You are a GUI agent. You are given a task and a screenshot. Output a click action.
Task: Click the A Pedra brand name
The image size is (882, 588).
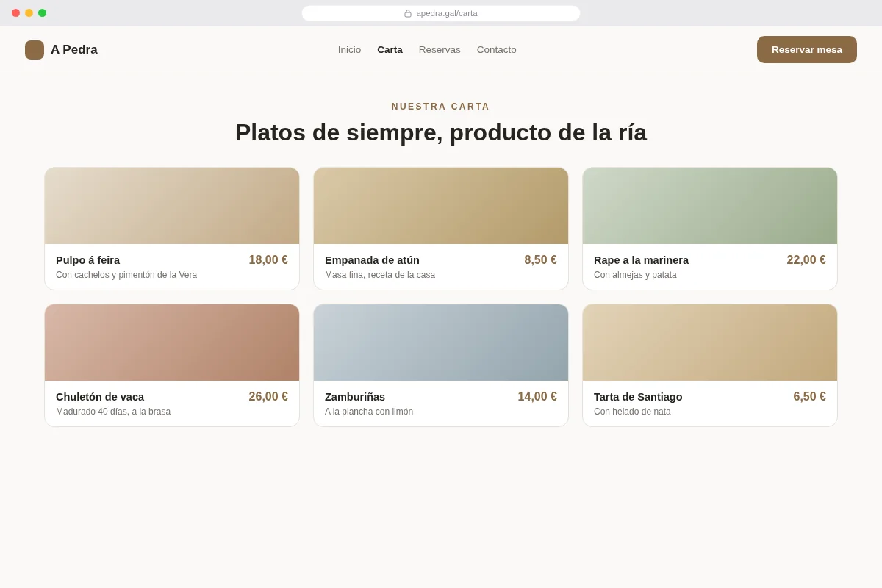coord(74,50)
